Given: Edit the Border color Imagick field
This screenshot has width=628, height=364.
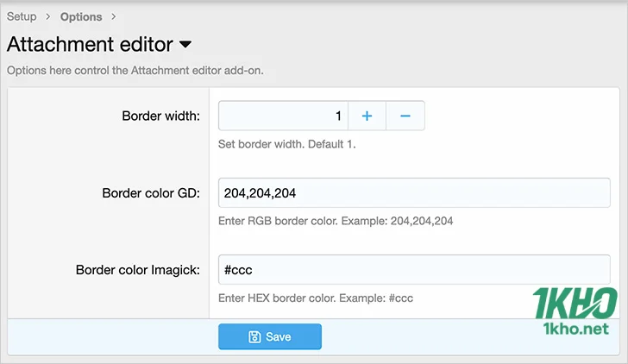Looking at the screenshot, I should click(x=414, y=270).
